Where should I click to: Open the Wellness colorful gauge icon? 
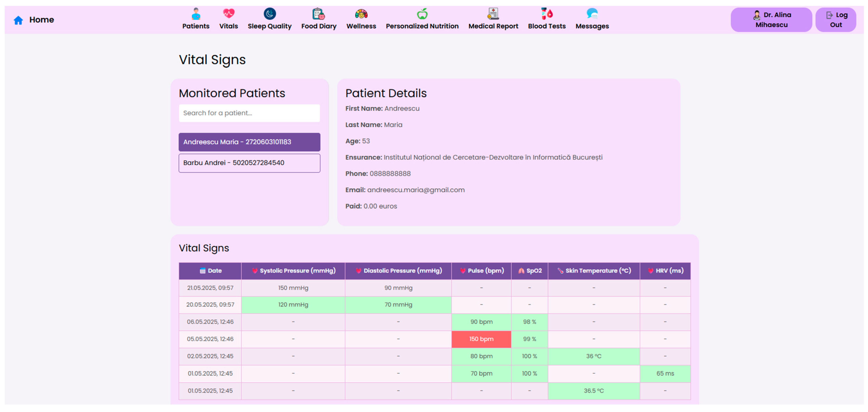361,14
